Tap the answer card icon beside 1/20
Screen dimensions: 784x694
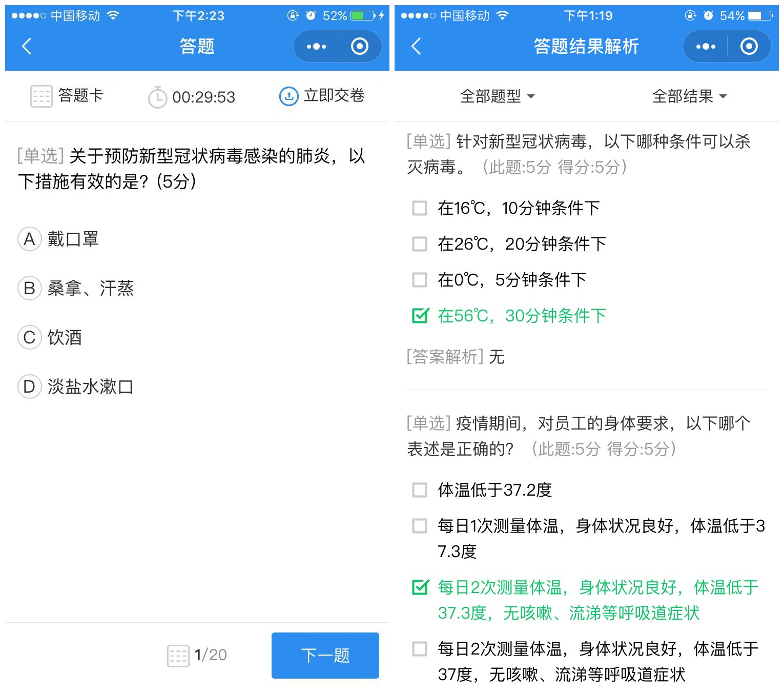coord(178,656)
